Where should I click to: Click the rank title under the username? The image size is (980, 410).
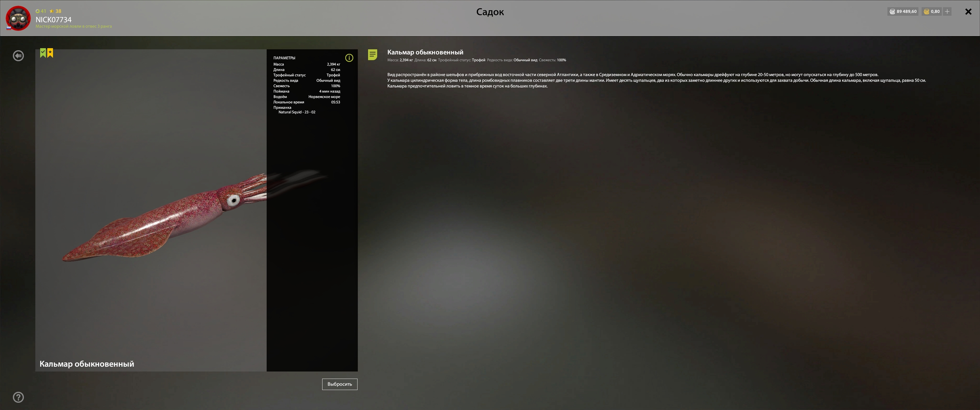[x=73, y=26]
